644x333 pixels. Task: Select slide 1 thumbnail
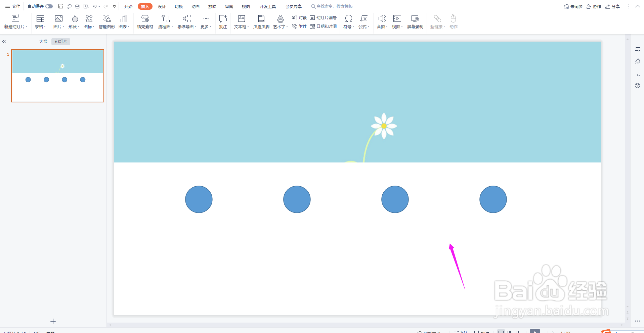click(58, 76)
